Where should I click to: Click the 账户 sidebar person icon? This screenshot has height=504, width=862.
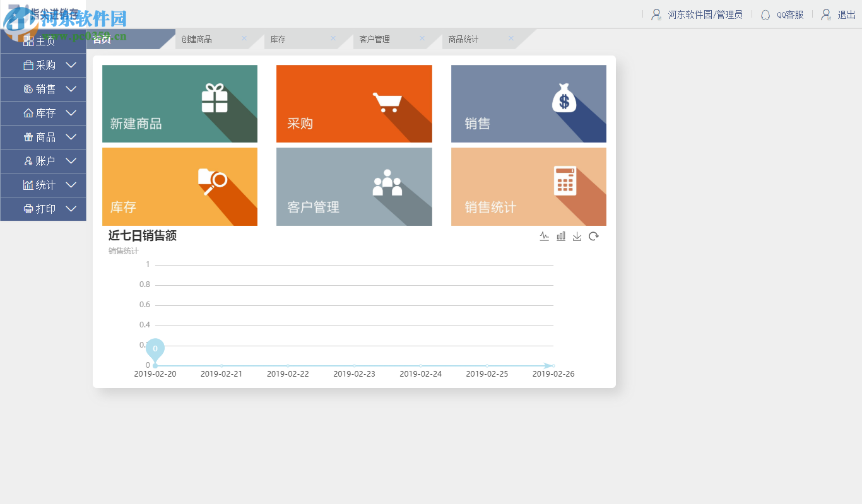click(x=28, y=161)
